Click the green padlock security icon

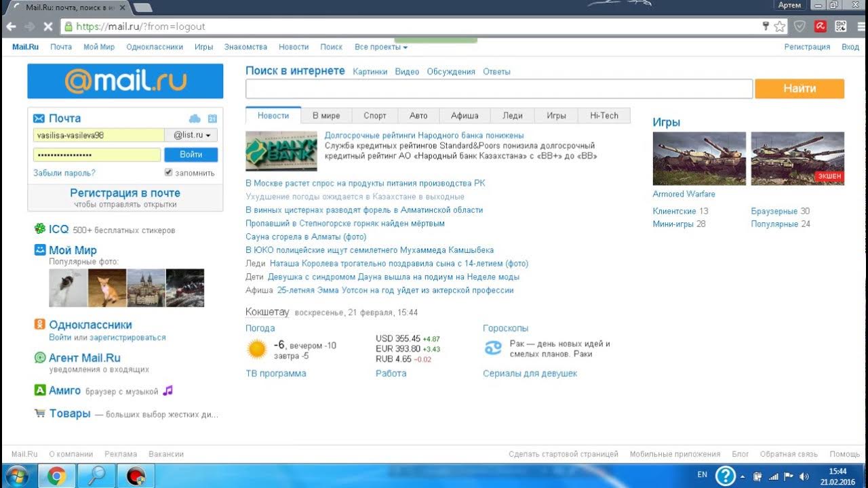tap(68, 26)
